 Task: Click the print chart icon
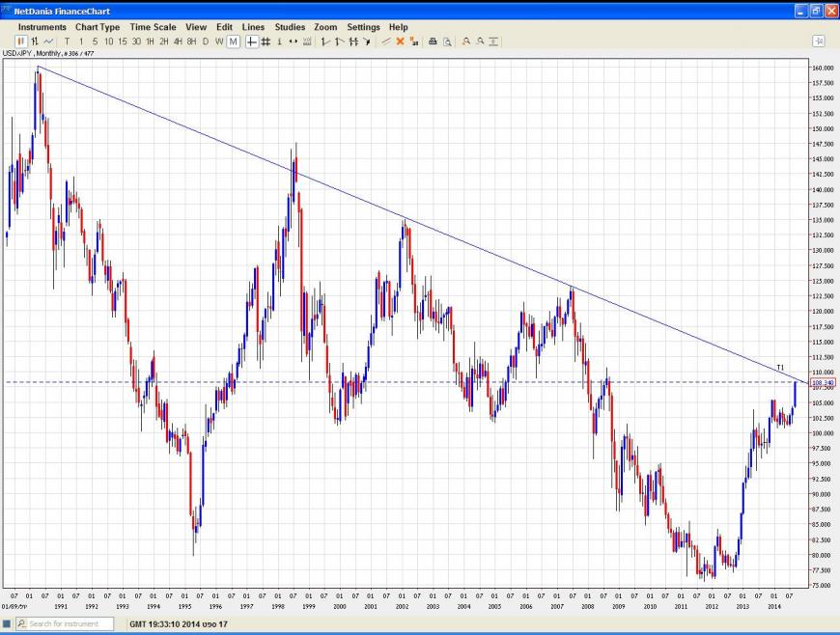(x=433, y=41)
